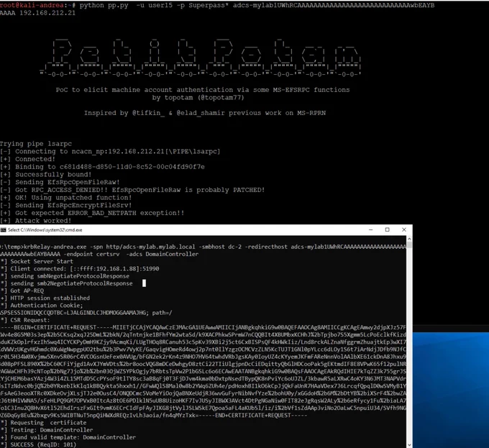This screenshot has width=489, height=448.
Task: Click the 'BEGIN+CERTIFICATE+REQUEST' text
Action: (x=56, y=327)
